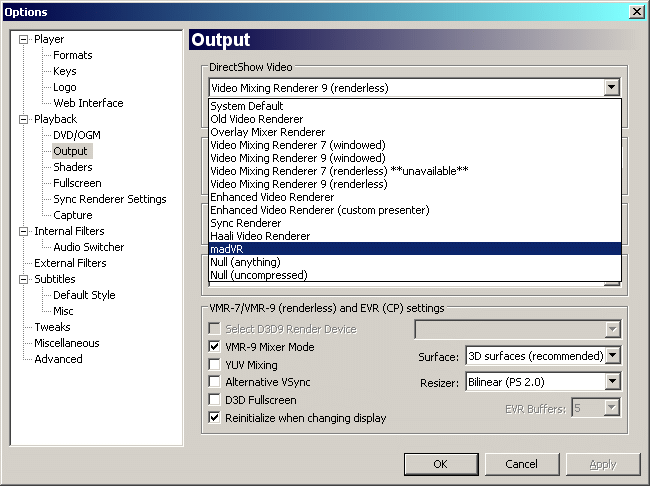Go to Web Interface settings
Viewport: 650px width, 486px height.
pos(88,103)
